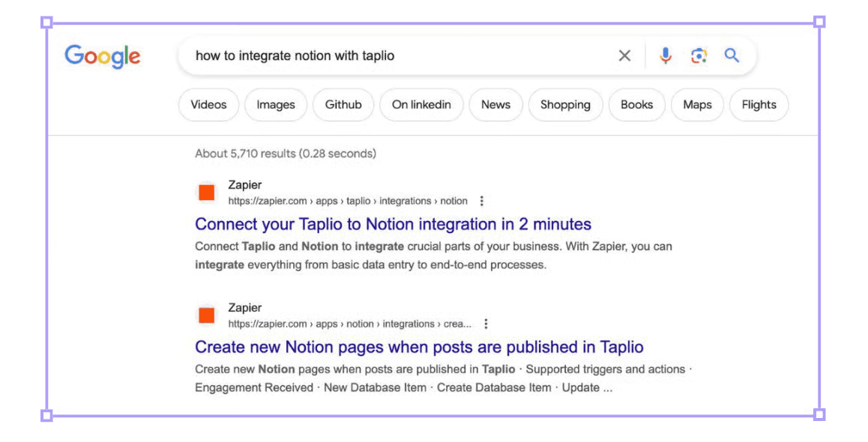Open three-dot menu beside notion integrations URL
Viewport: 868px width, 442px height.
click(x=486, y=324)
